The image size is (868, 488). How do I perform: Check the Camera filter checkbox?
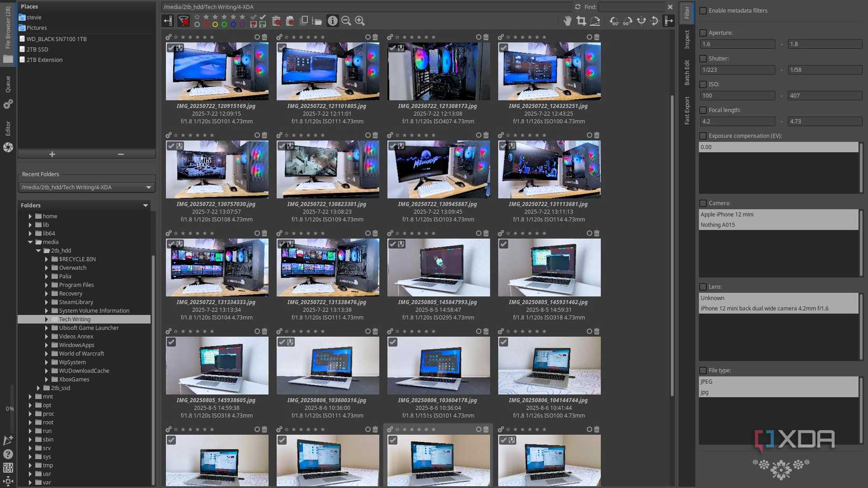703,203
